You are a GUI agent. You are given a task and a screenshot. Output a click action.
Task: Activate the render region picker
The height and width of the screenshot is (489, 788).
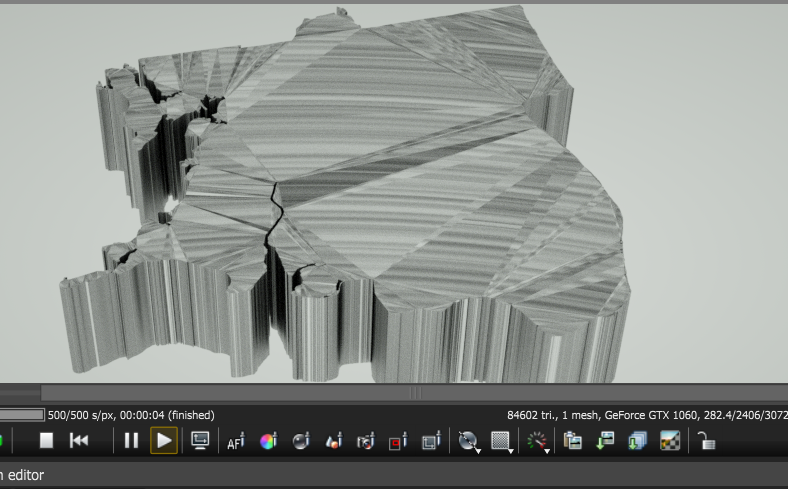tap(398, 441)
